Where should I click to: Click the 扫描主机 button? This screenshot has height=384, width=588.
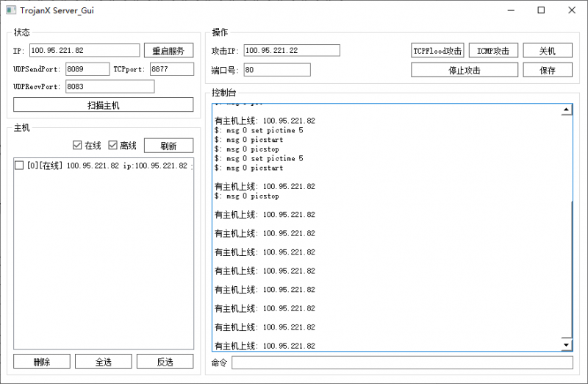click(x=104, y=105)
